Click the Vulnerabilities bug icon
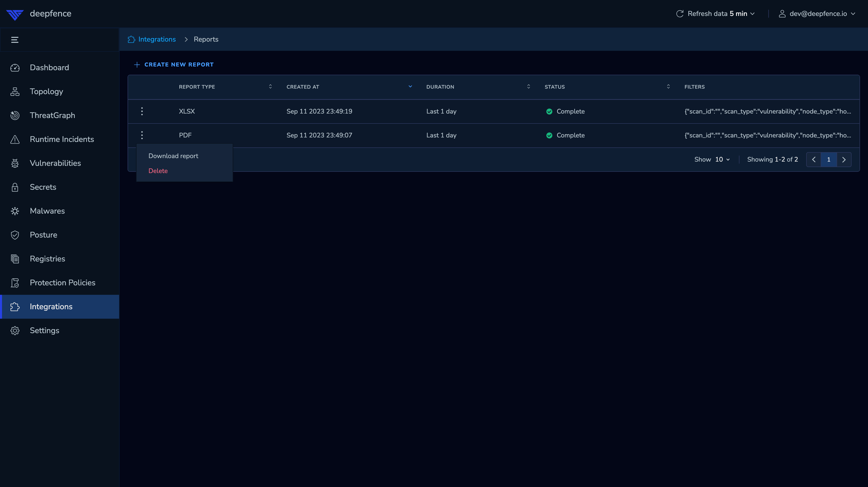 click(x=15, y=163)
